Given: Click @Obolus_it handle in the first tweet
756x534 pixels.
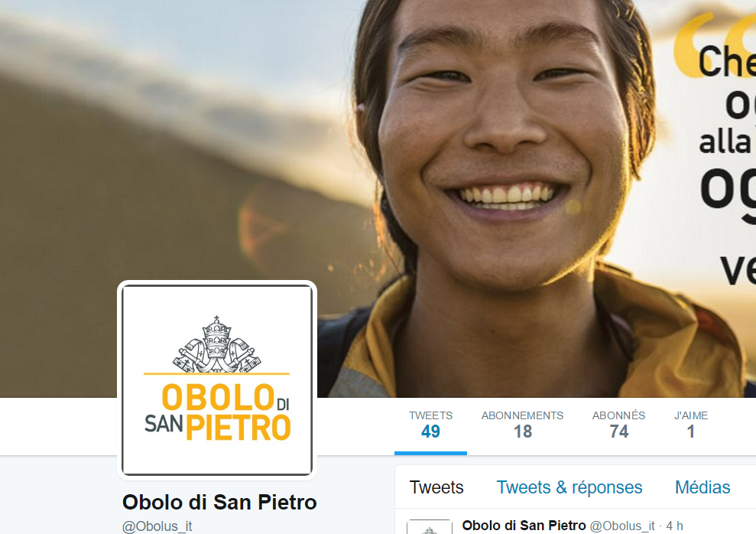Looking at the screenshot, I should 622,526.
